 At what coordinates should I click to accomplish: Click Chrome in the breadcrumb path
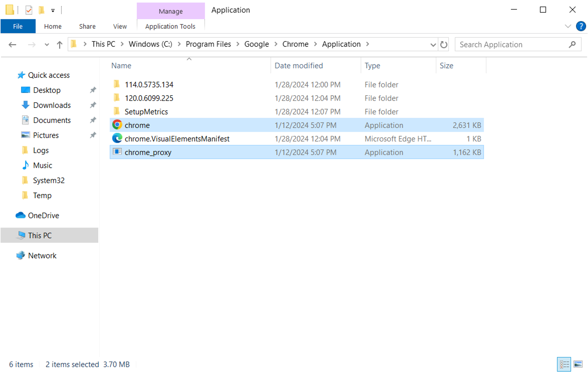click(x=295, y=44)
